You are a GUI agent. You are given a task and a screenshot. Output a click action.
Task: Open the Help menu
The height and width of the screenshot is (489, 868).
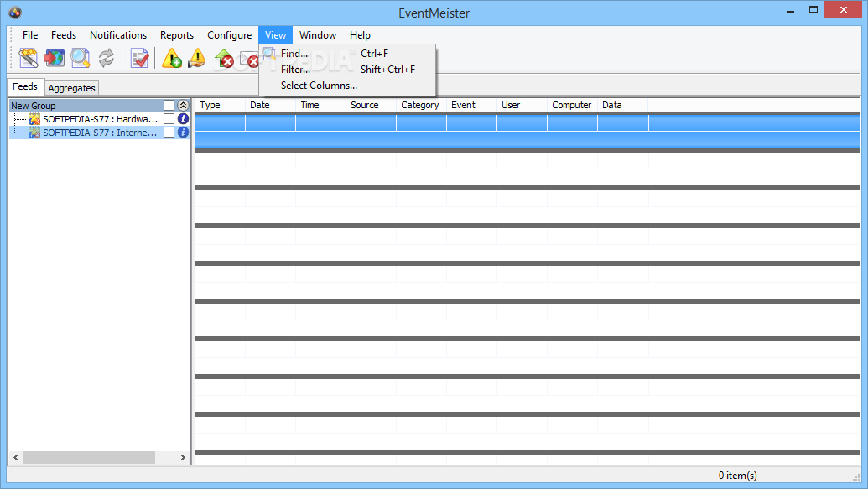point(360,35)
